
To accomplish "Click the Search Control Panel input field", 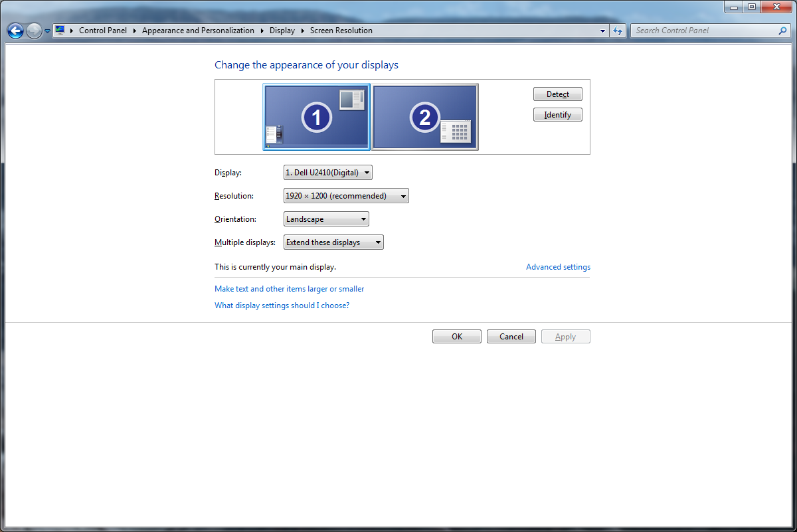I will click(704, 31).
